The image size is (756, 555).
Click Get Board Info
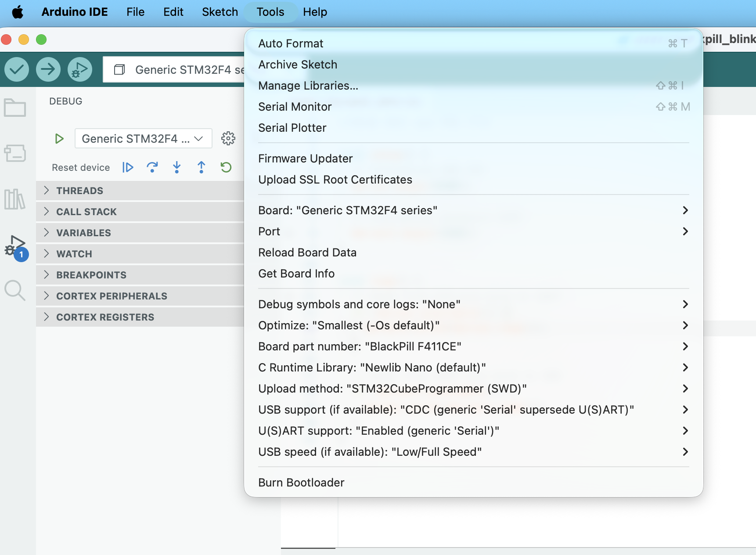click(x=474, y=274)
